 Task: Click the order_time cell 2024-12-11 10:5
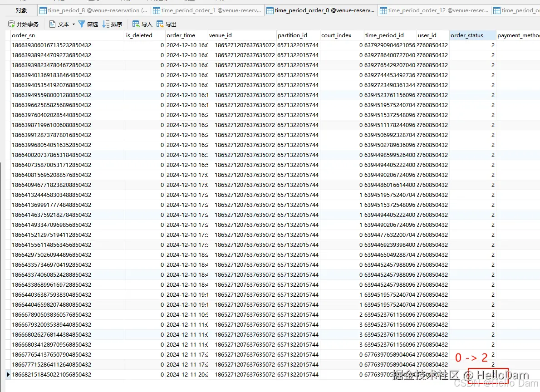187,315
